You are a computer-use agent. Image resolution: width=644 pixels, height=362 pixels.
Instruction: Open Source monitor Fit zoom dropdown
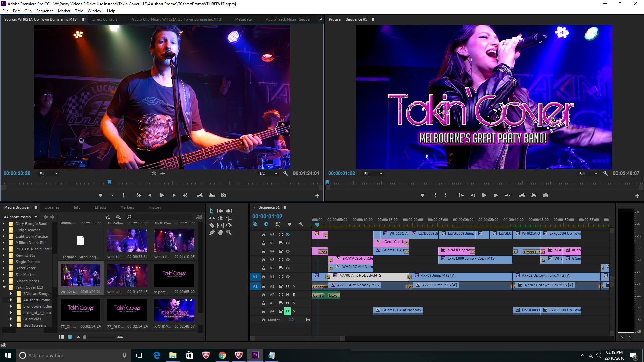(48, 173)
